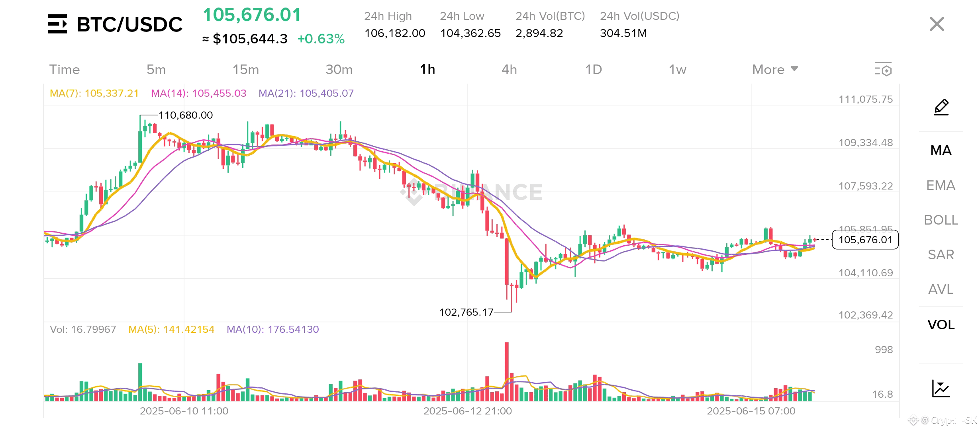Select the 1h timeframe
This screenshot has height=430, width=980.
pos(427,69)
